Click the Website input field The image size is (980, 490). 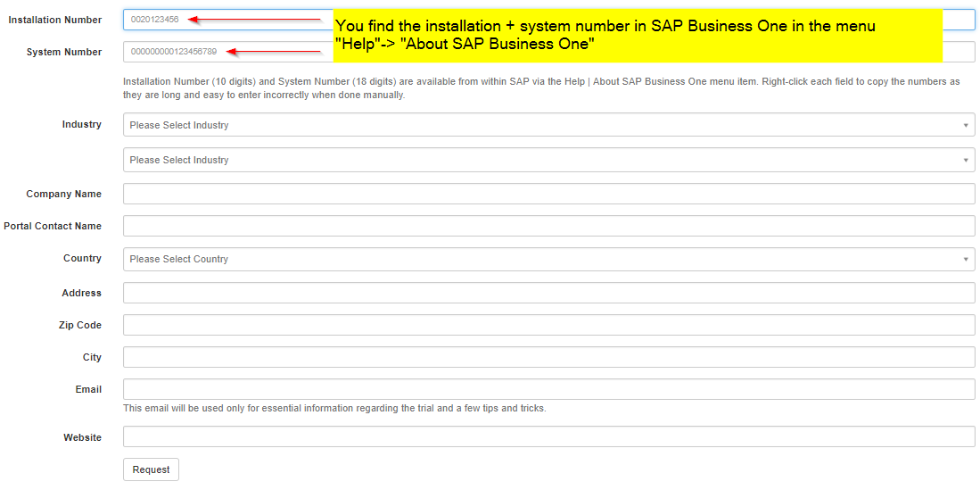coord(548,436)
